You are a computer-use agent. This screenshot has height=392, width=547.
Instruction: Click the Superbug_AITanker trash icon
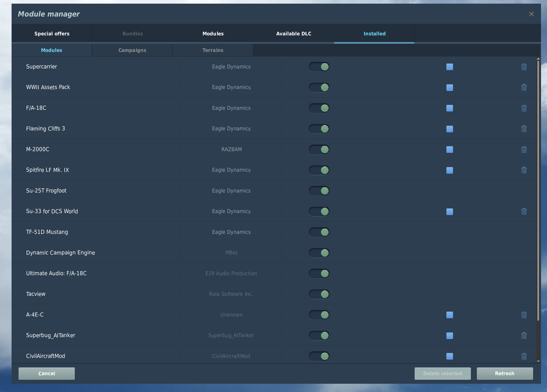click(x=524, y=335)
